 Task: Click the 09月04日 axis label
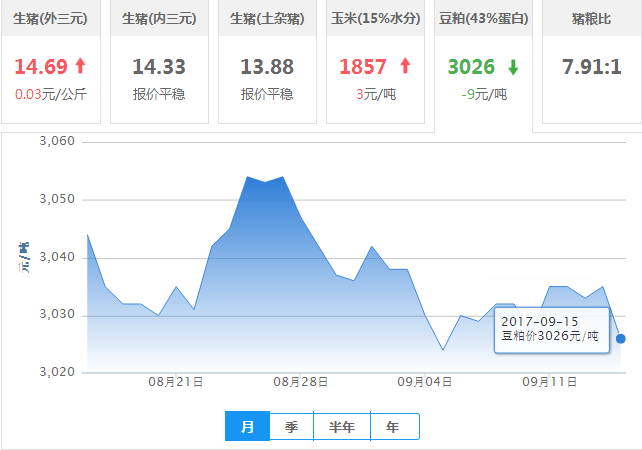[x=425, y=382]
